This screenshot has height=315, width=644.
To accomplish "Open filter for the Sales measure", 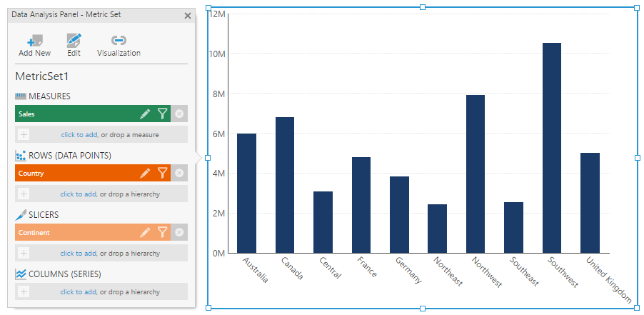I will (x=162, y=114).
